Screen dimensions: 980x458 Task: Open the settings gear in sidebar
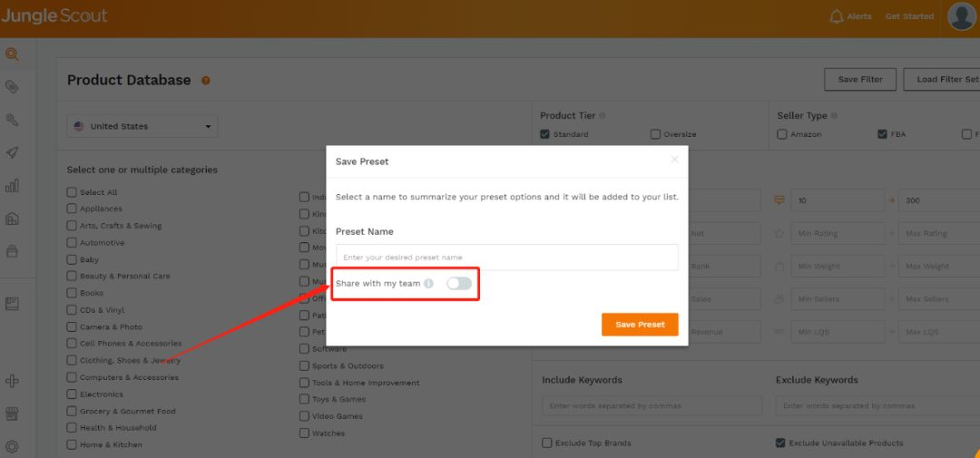[11, 446]
